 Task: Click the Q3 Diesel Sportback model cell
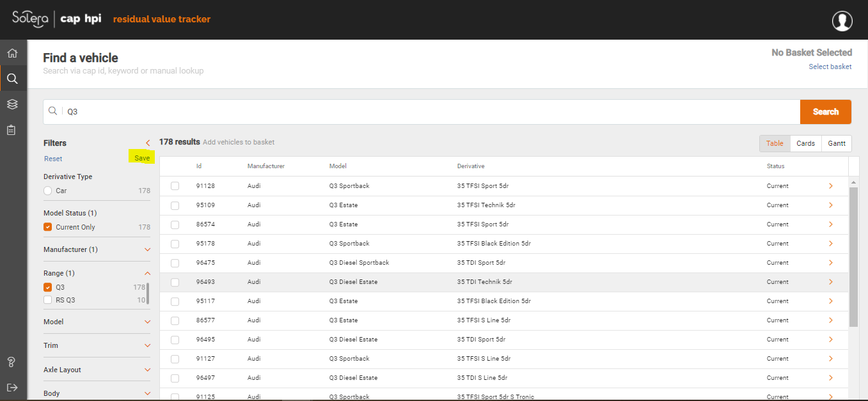[359, 263]
